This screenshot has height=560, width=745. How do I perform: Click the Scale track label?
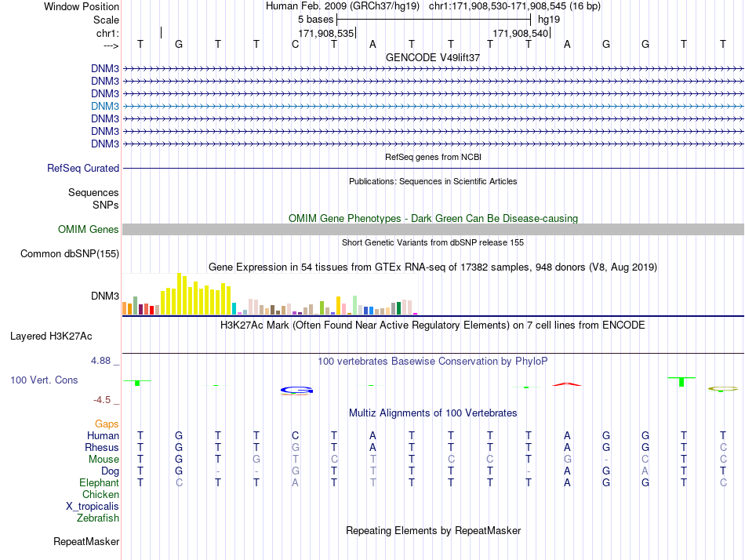(106, 20)
